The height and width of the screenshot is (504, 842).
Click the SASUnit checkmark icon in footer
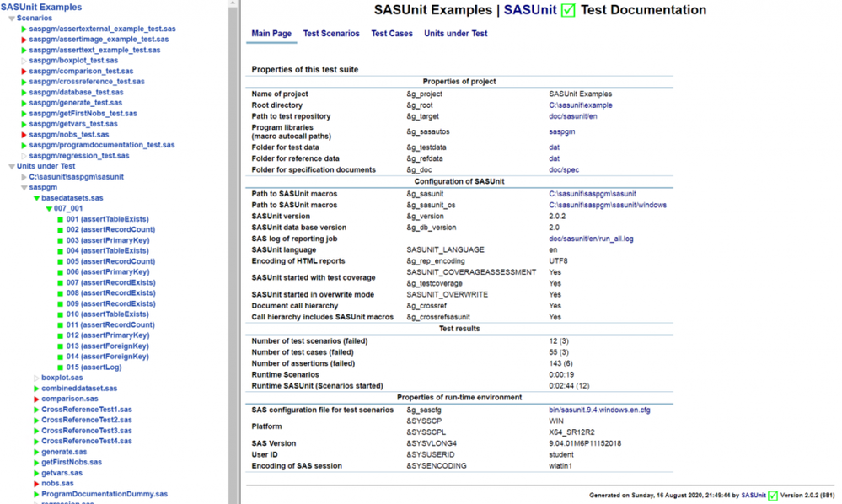773,496
